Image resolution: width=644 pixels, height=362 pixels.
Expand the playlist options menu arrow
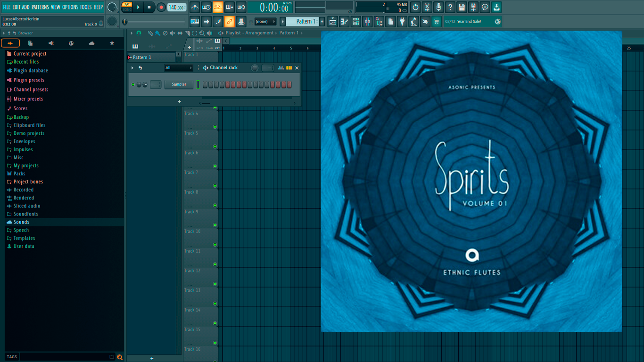coord(132,33)
